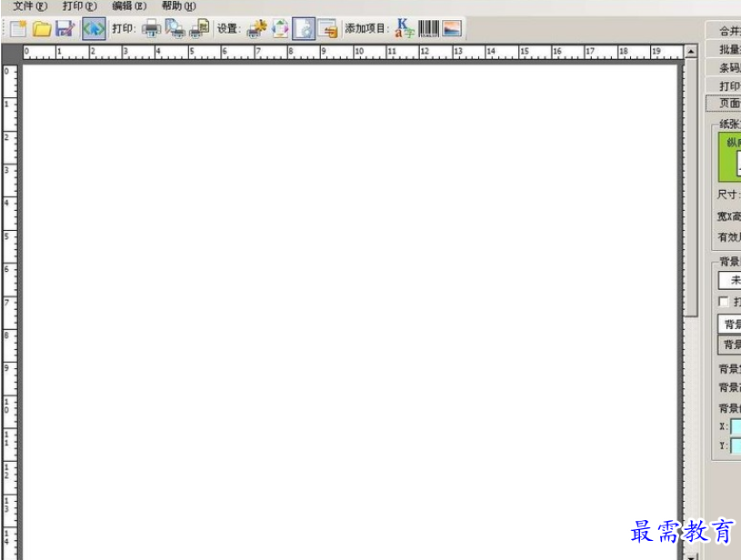
Task: Click the vertical scrollbar up arrow
Action: 691,52
